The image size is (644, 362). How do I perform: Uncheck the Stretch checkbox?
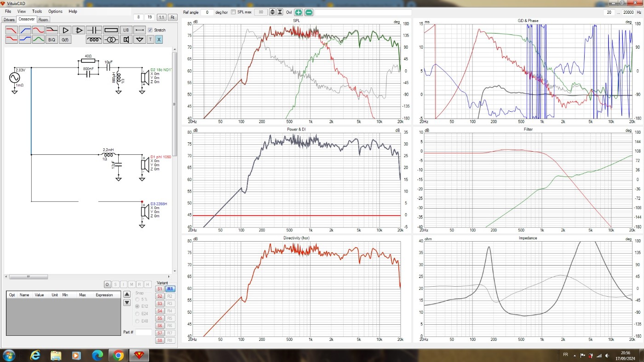click(150, 30)
